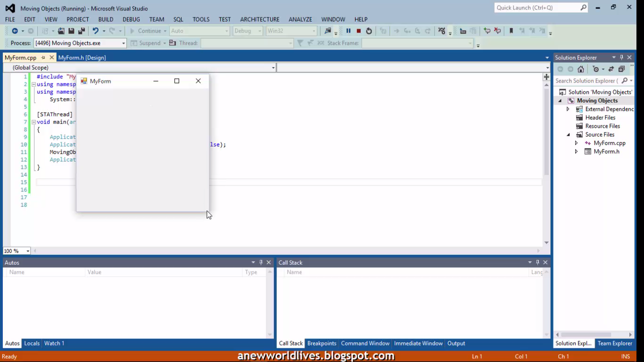Switch to the MyForm.h [Design] tab
Screen dimensions: 644x362
(83, 57)
